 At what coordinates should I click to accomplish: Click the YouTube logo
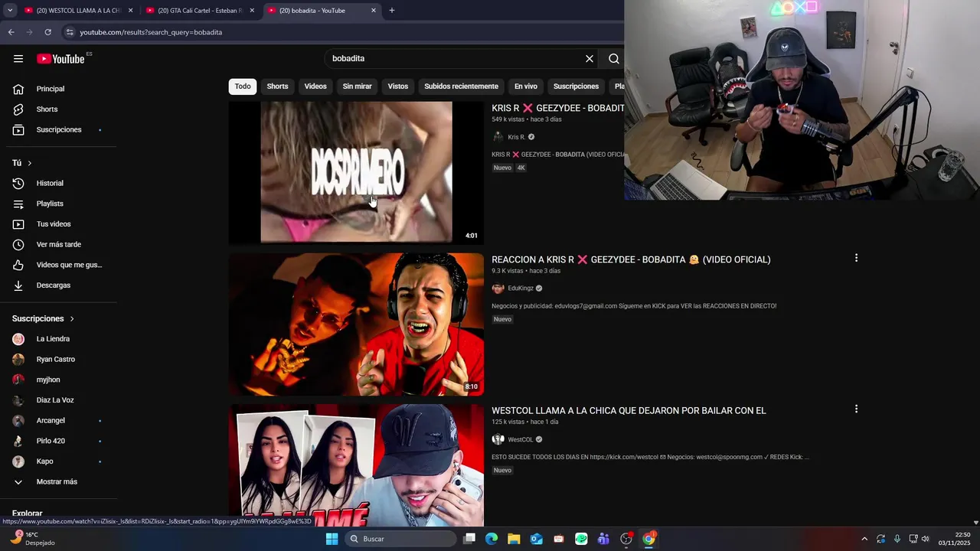60,59
